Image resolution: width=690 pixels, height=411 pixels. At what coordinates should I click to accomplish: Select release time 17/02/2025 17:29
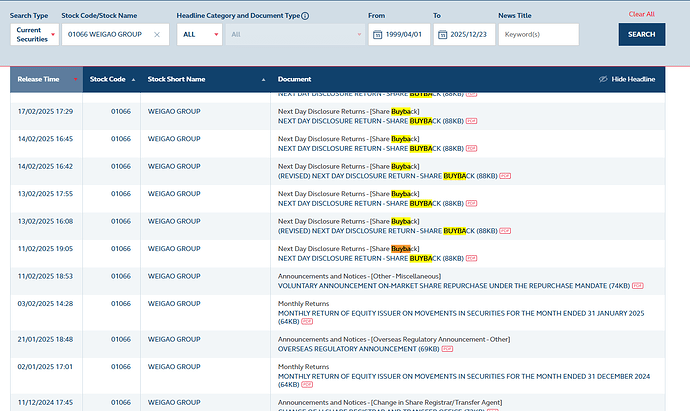(45, 112)
